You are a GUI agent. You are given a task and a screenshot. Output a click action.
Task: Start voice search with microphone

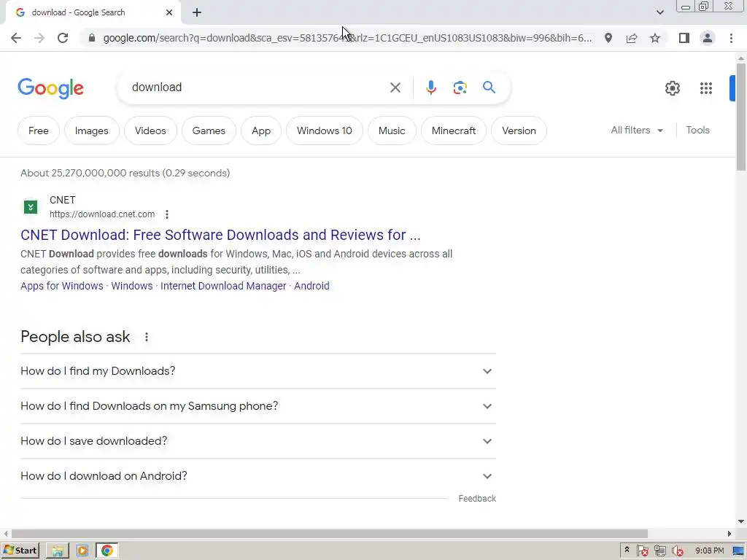tap(430, 87)
